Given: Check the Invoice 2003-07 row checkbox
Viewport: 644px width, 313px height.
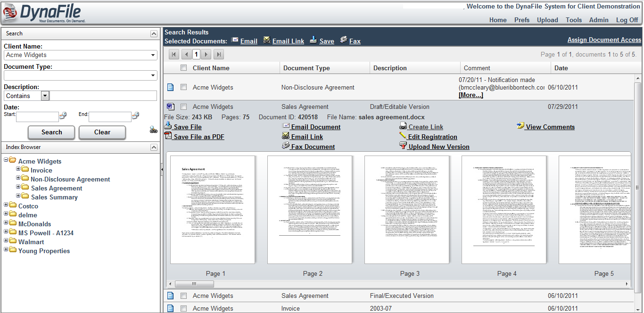Looking at the screenshot, I should (183, 308).
